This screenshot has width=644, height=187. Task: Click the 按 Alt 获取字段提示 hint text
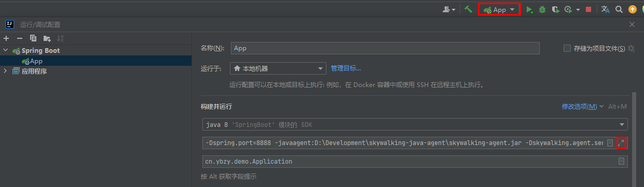(x=228, y=177)
